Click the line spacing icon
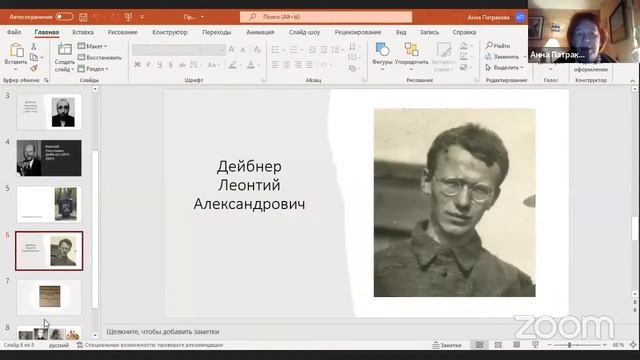The height and width of the screenshot is (360, 640). click(335, 50)
